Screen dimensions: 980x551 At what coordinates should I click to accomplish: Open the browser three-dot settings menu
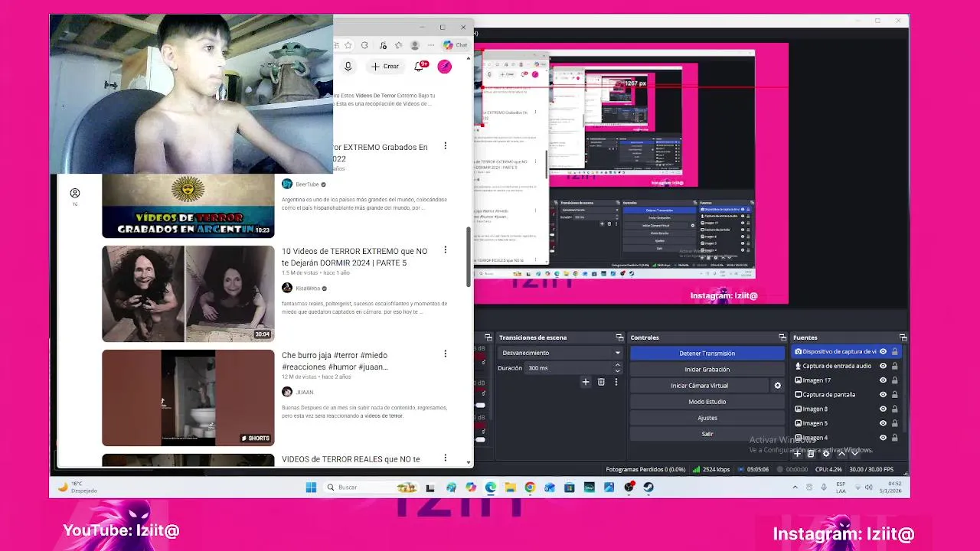[433, 45]
